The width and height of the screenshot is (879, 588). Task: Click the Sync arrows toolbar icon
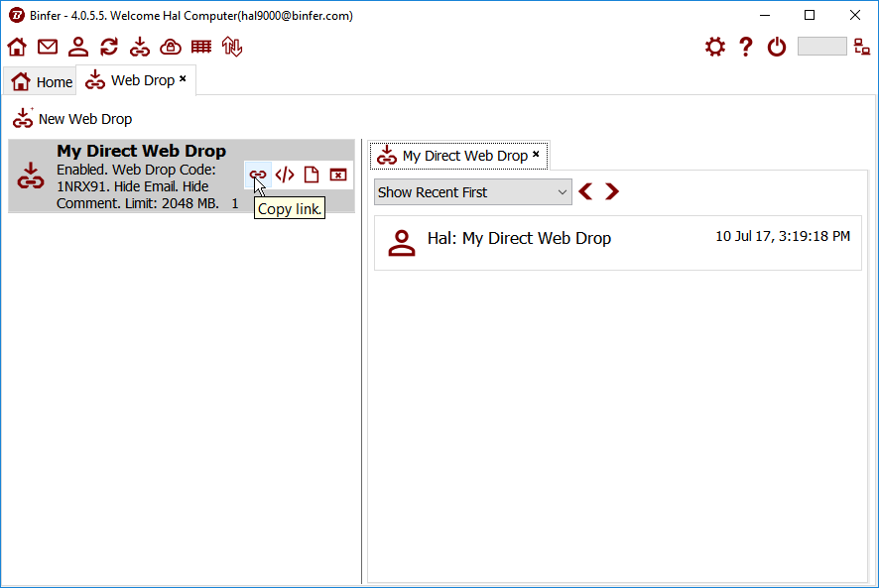coord(109,47)
